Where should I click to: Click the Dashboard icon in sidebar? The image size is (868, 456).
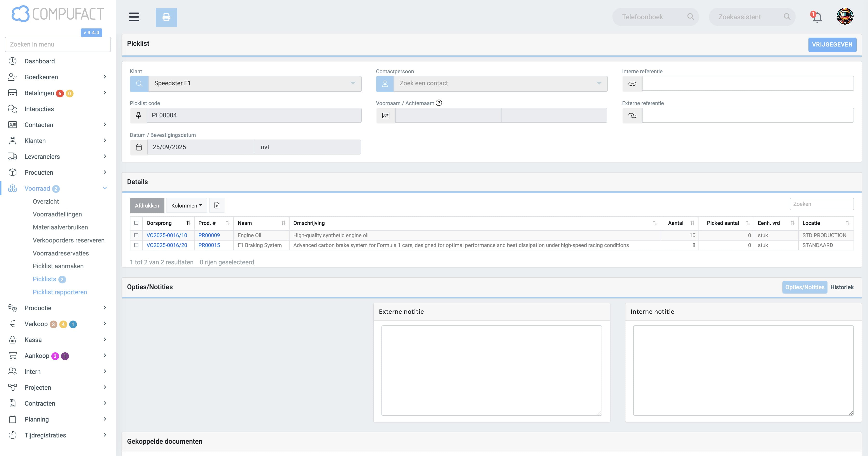click(x=13, y=61)
